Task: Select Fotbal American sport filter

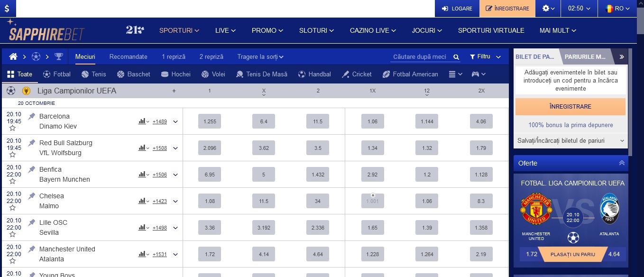Action: [410, 74]
